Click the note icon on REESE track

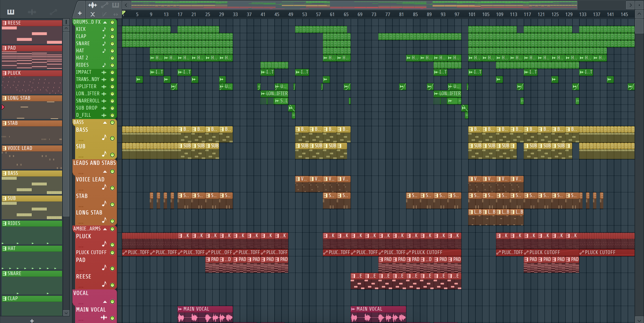(104, 284)
